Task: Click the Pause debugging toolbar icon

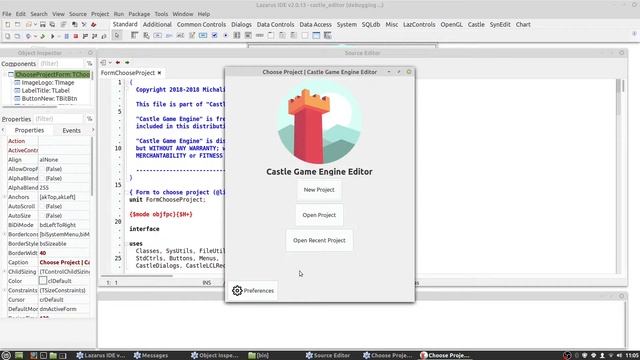Action: (66, 36)
